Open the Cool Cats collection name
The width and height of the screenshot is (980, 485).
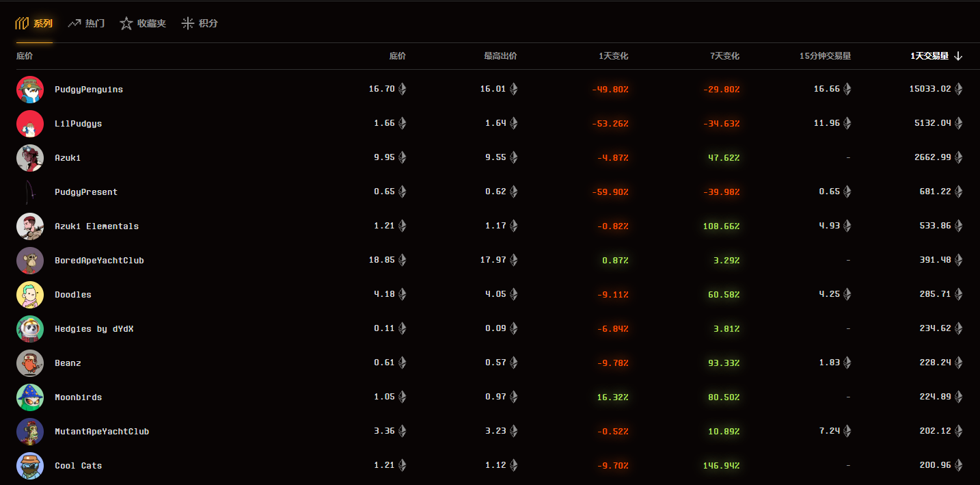pos(79,466)
